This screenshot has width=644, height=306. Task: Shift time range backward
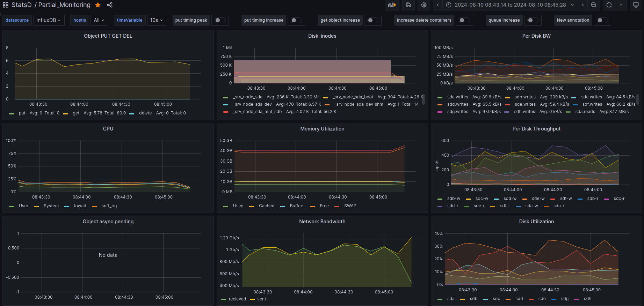(438, 5)
